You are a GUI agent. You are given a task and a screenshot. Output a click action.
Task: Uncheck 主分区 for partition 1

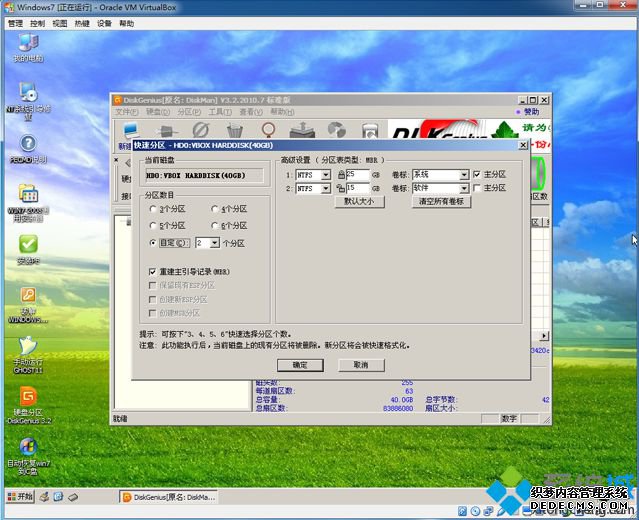pyautogui.click(x=477, y=174)
